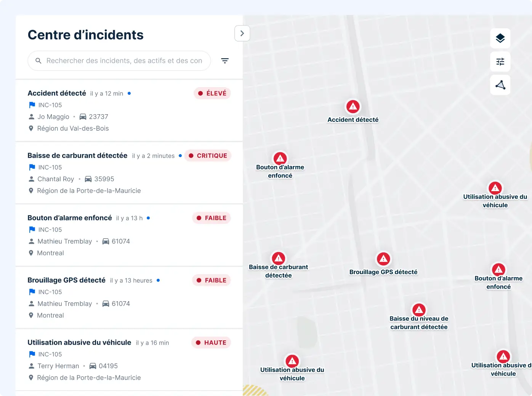532x396 pixels.
Task: Click vehicle number 04195
Action: (108, 366)
